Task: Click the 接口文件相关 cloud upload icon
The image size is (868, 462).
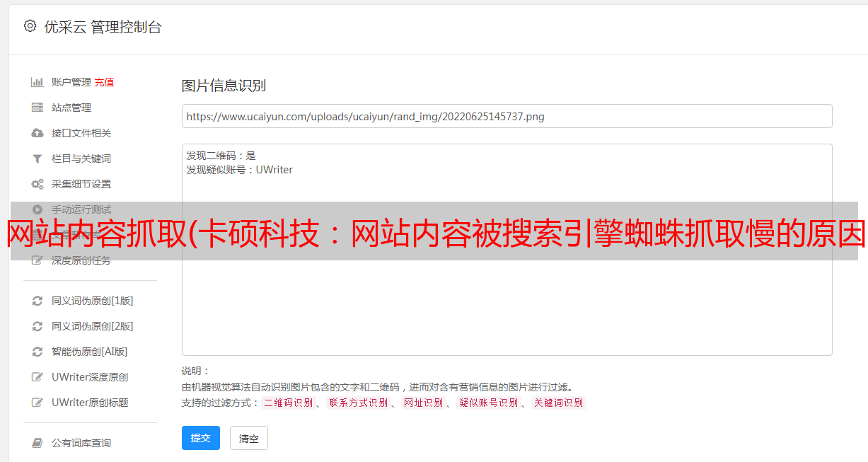Action: pos(37,133)
